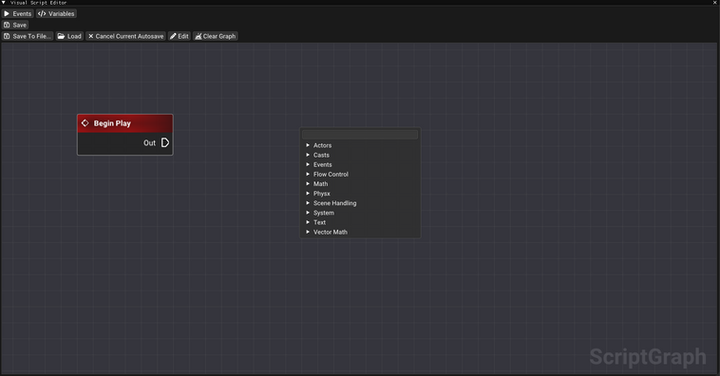Expand the Flow Control category arrow
The height and width of the screenshot is (376, 720).
click(x=308, y=174)
